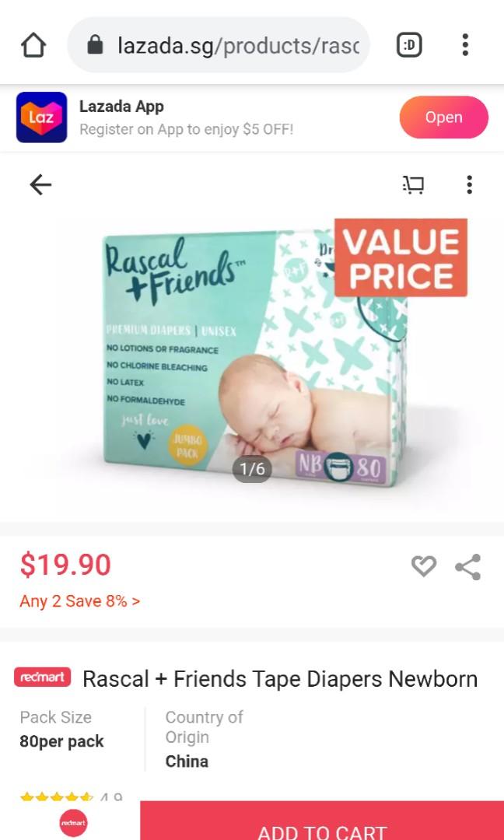Click the lazada.sg address bar
The image size is (504, 840).
tap(219, 45)
